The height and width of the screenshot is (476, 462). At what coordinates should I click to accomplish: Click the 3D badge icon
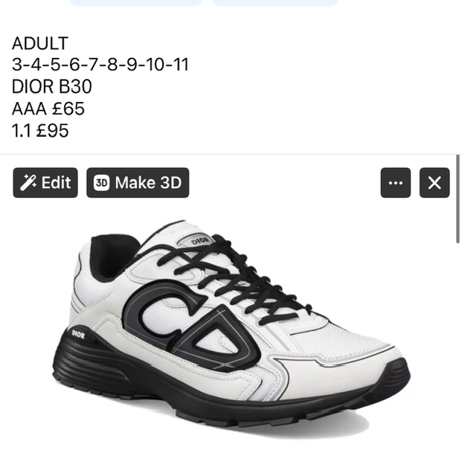coord(101,183)
